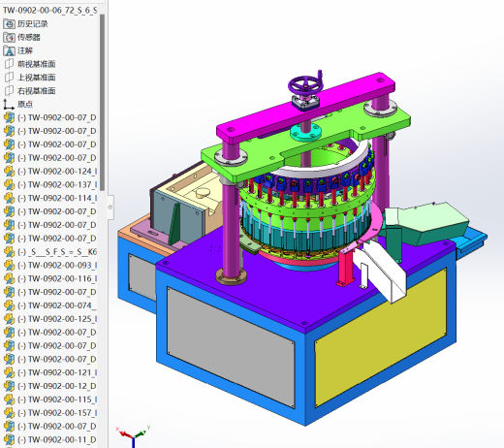The image size is (504, 448).
Task: Click the 传感器 sensors folder icon
Action: pyautogui.click(x=9, y=38)
